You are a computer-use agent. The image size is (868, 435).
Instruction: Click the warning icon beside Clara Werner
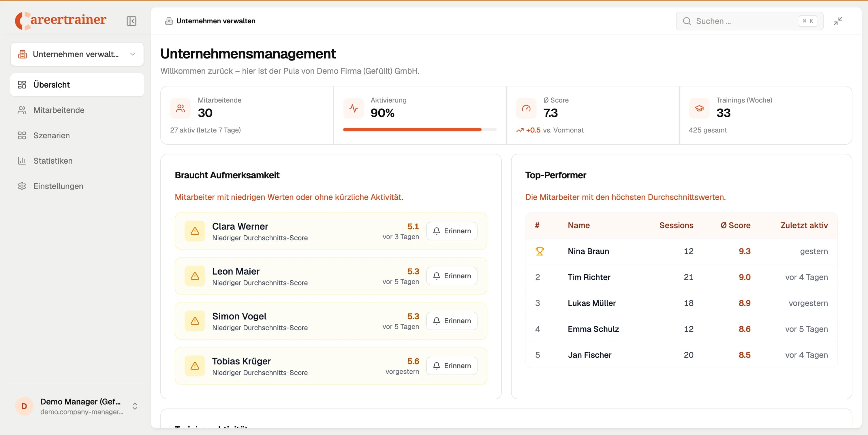195,231
